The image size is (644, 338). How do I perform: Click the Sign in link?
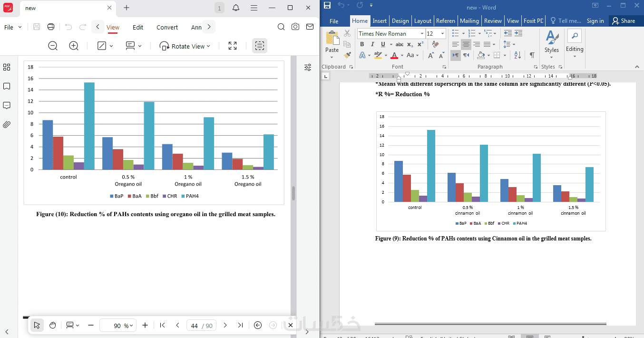coord(595,21)
